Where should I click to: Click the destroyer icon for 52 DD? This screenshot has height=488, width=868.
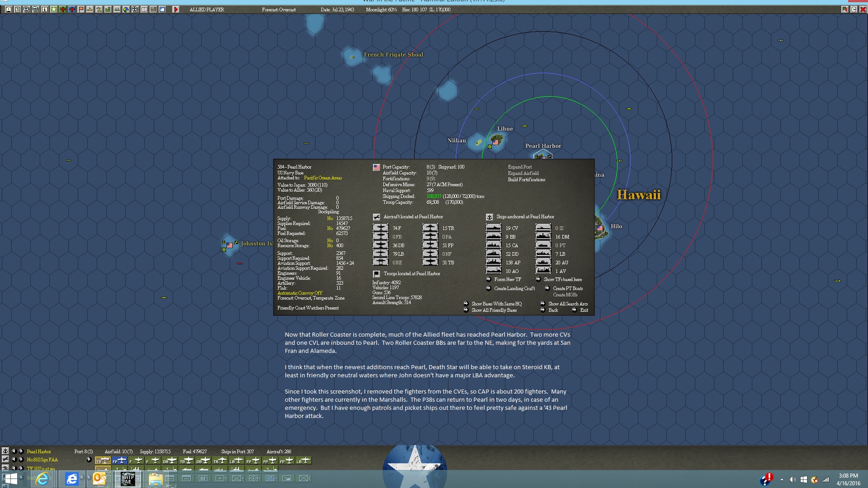(494, 253)
